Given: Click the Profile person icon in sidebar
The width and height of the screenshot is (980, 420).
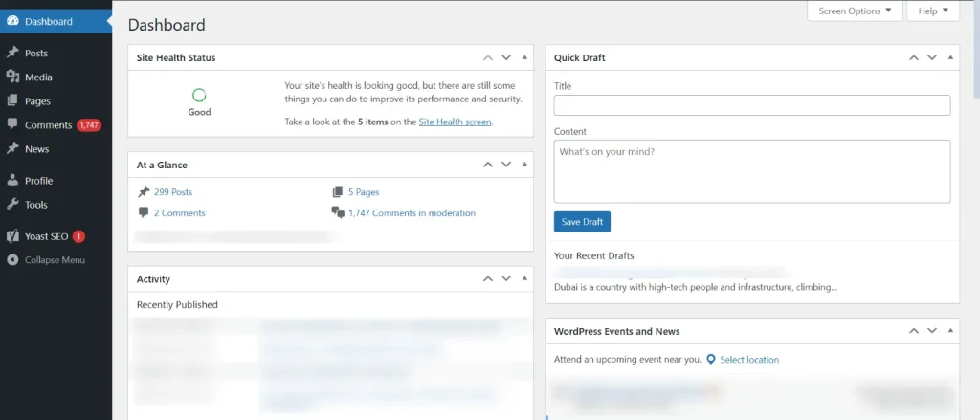Looking at the screenshot, I should [12, 181].
